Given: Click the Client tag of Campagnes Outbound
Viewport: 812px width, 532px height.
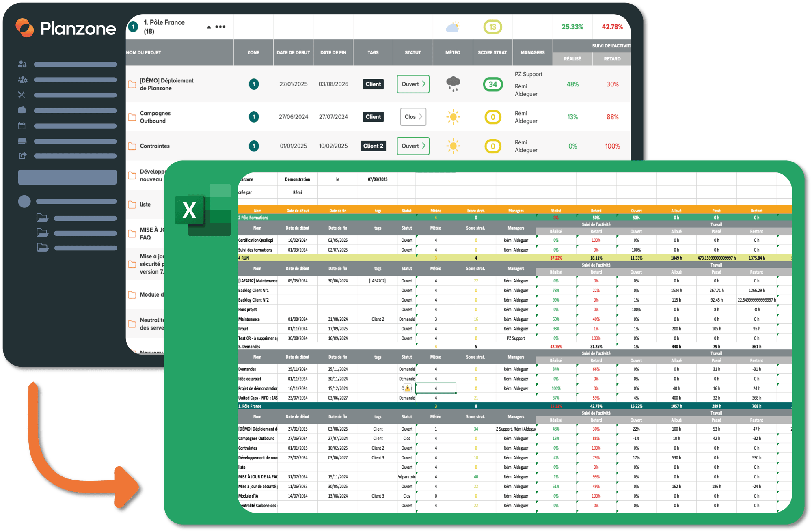Looking at the screenshot, I should coord(373,117).
